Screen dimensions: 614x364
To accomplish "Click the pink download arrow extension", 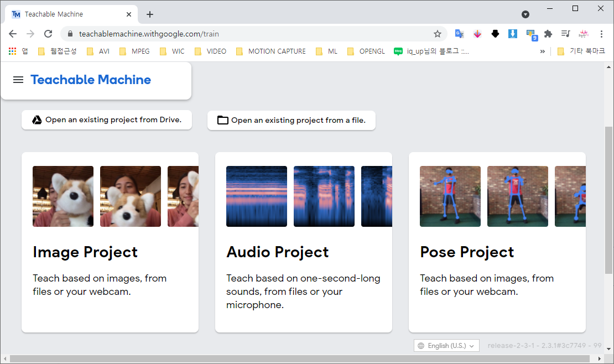I will pyautogui.click(x=477, y=34).
